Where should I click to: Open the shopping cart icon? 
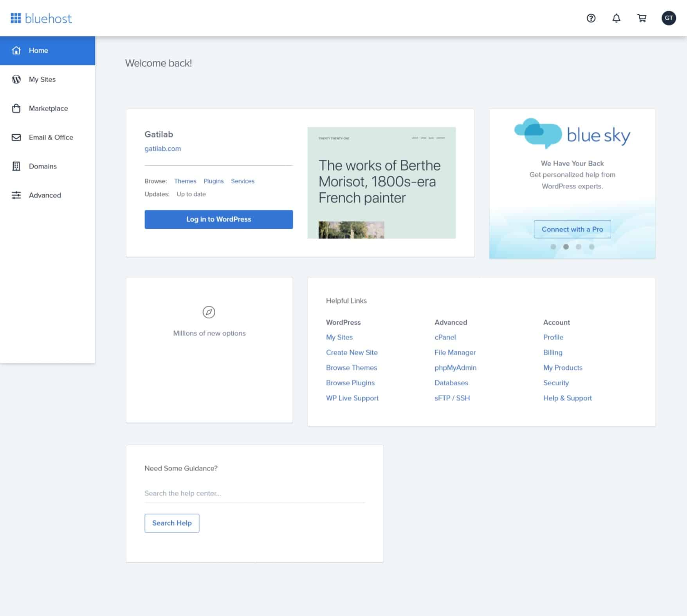(x=642, y=18)
